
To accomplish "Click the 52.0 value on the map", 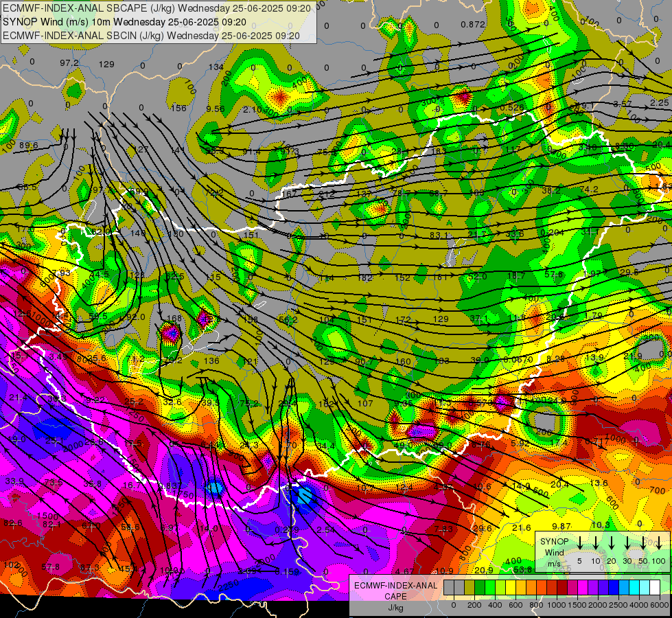I will [478, 277].
